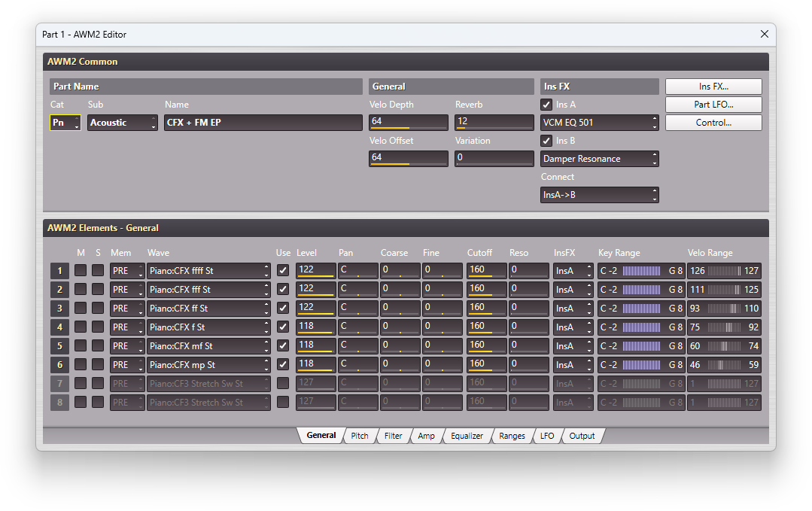Select the element 2 number button

pyautogui.click(x=59, y=289)
